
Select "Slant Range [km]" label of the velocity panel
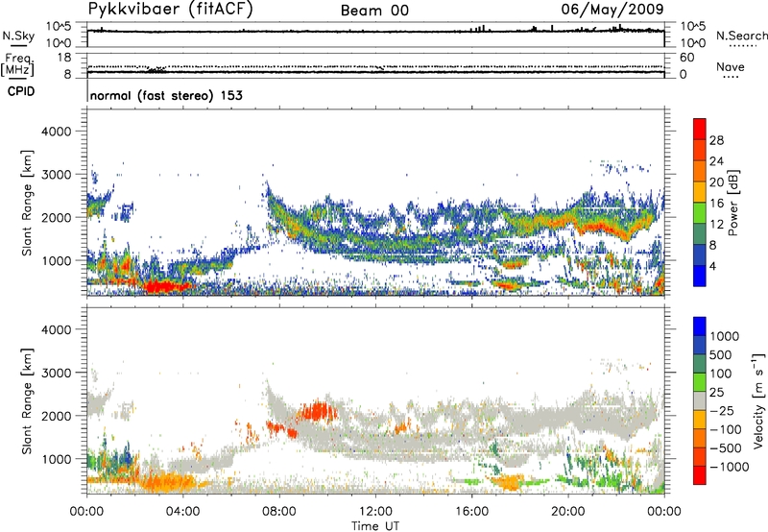pyautogui.click(x=27, y=400)
